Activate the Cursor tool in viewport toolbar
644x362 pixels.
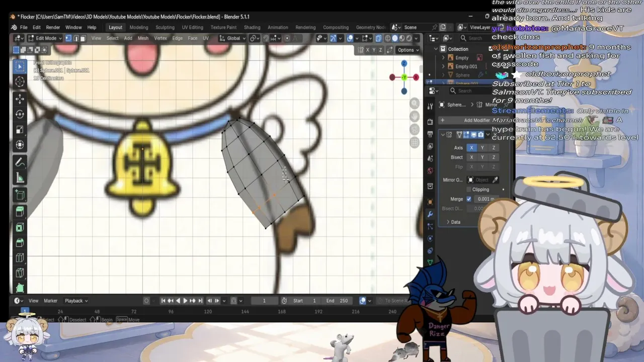(x=20, y=81)
